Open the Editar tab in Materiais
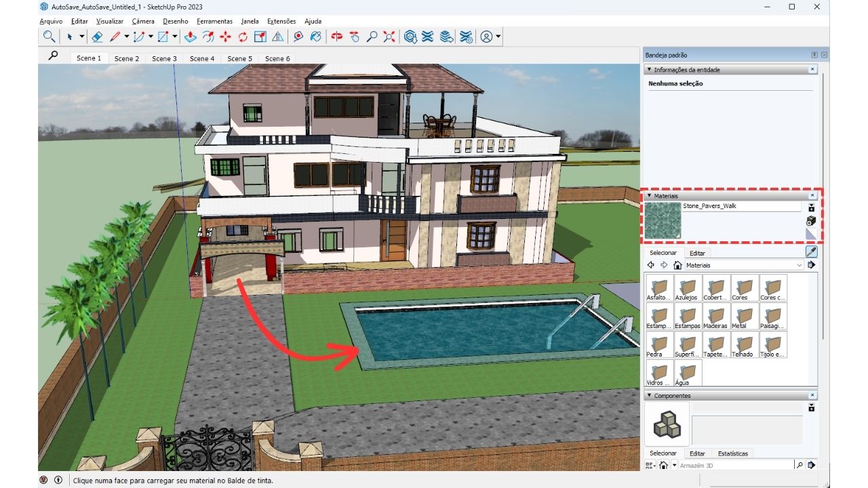Image resolution: width=868 pixels, height=488 pixels. pos(697,253)
